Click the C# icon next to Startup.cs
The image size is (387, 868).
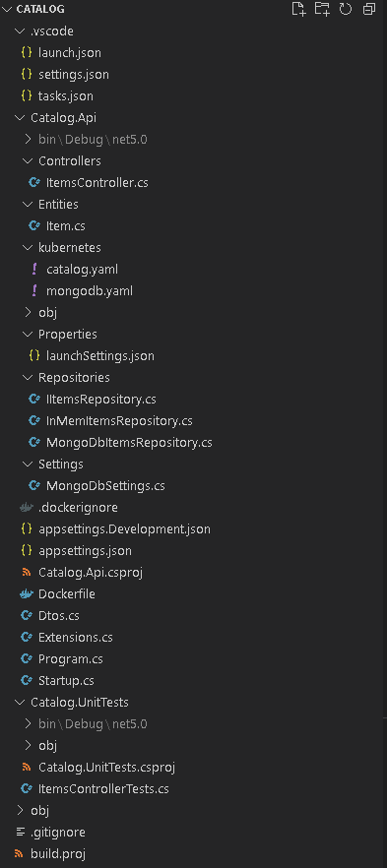point(26,680)
